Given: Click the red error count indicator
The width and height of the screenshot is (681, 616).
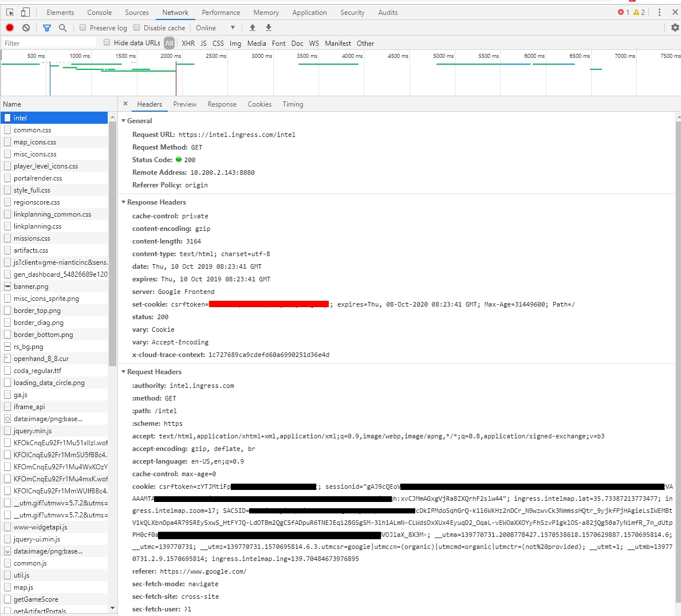Looking at the screenshot, I should tap(624, 13).
